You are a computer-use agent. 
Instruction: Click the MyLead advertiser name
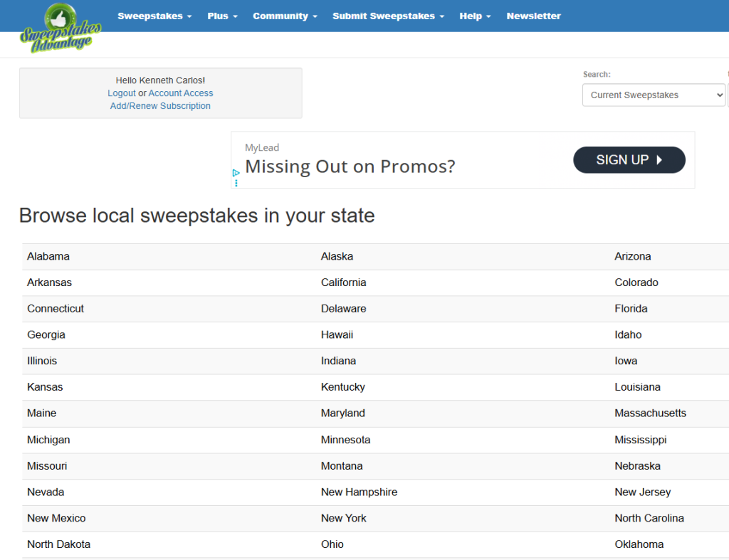coord(261,147)
